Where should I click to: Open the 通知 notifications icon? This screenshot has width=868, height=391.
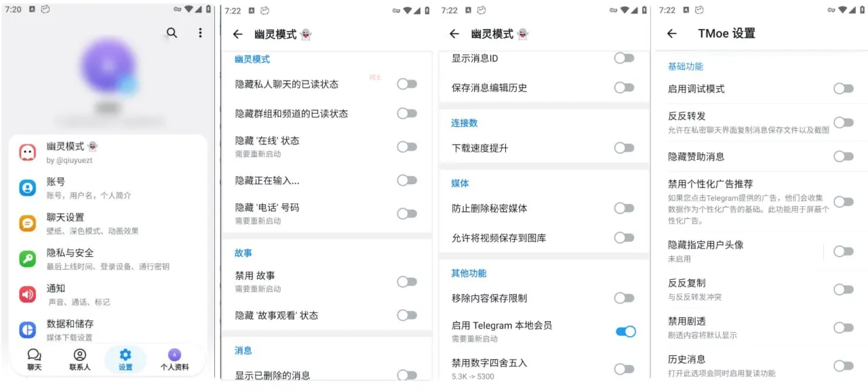coord(27,293)
